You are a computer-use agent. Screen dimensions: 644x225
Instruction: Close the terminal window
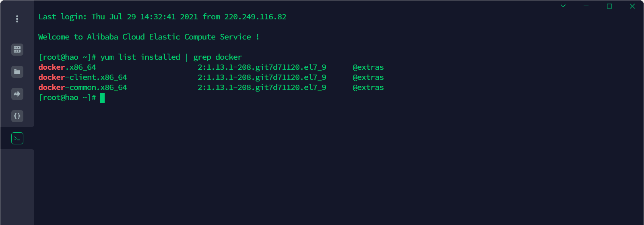tap(632, 6)
